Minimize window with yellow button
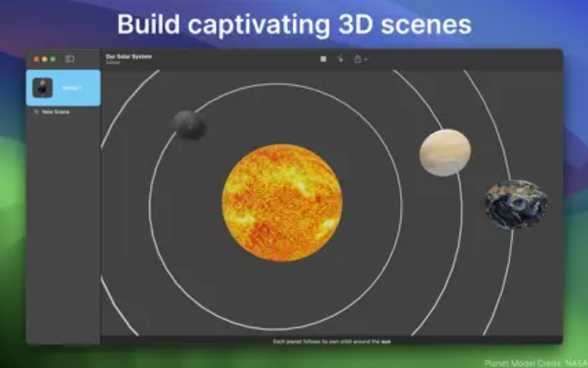Screen dimensions: 588x368 45,59
